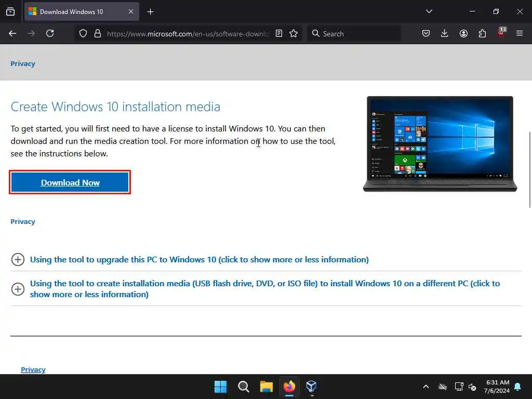Expand the create installation media plus icon
Viewport: 532px width, 399px height.
pyautogui.click(x=18, y=289)
